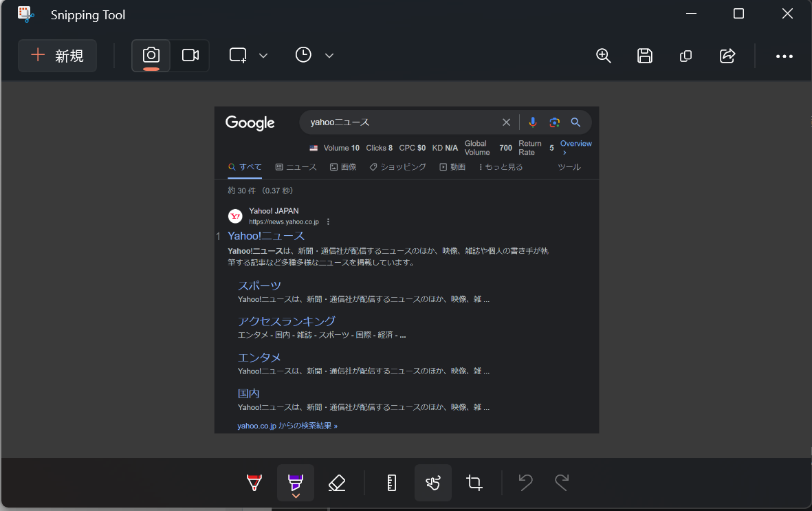The image size is (812, 511).
Task: Click the 'Yahoo! JAPAN' site name text
Action: coord(274,211)
